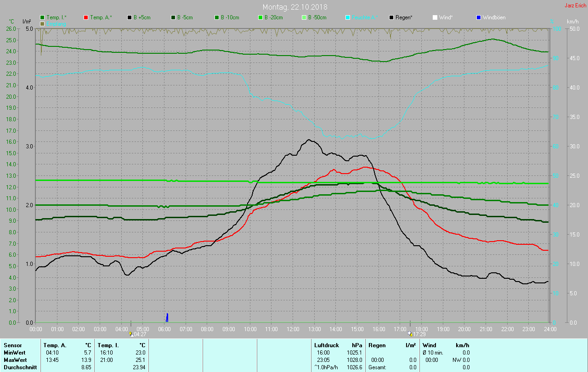Click the light green B -50cm swatch
Image resolution: width=588 pixels, height=372 pixels.
tap(304, 17)
